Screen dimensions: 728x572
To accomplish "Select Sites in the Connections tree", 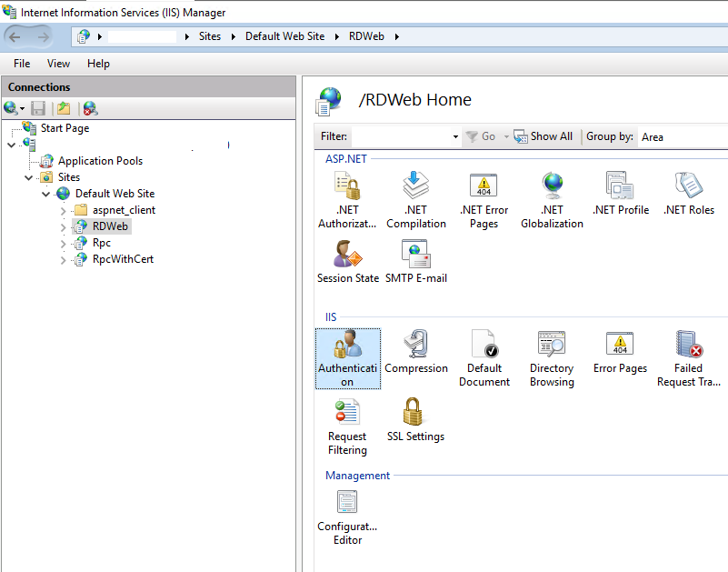I will tap(69, 177).
